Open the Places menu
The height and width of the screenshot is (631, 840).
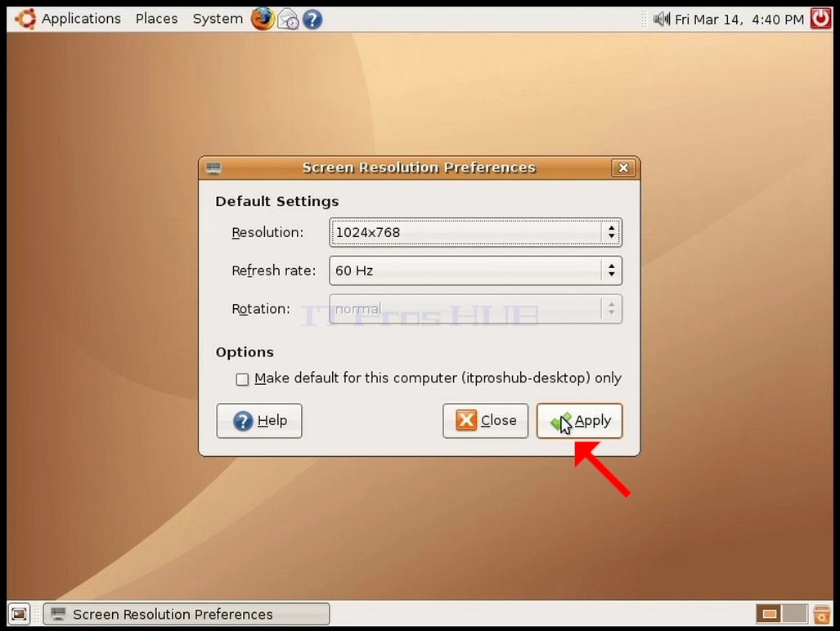tap(156, 19)
